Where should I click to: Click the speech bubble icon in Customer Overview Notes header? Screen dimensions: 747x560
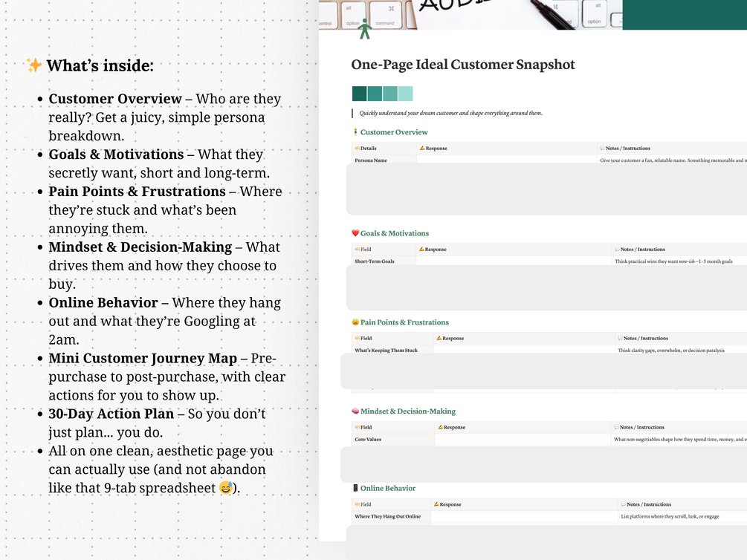pos(603,148)
